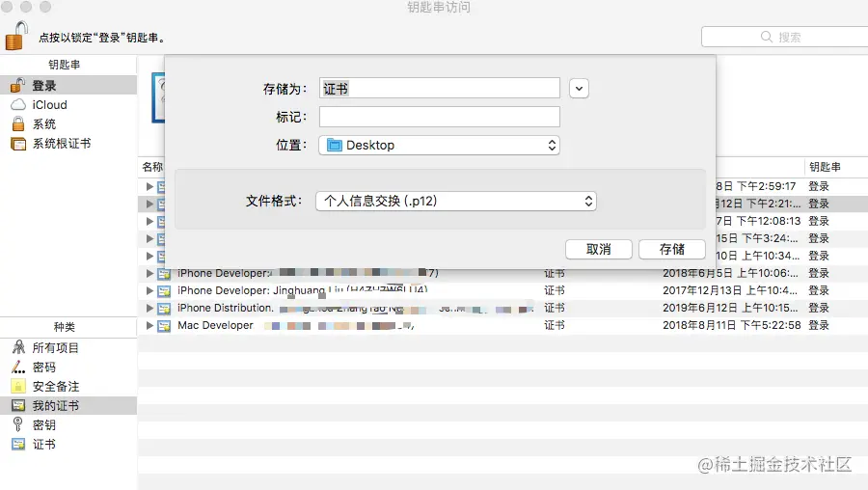Image resolution: width=868 pixels, height=490 pixels.
Task: Expand save dialog with chevron button
Action: pos(579,89)
